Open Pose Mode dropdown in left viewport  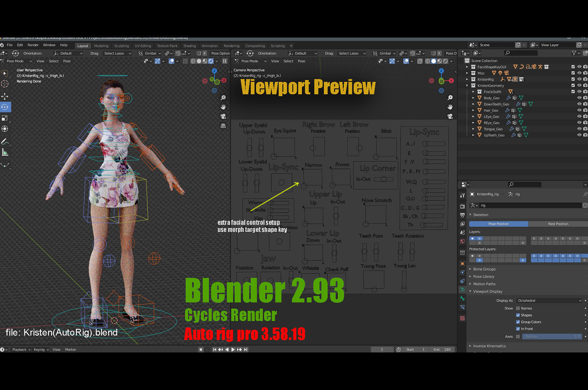tap(17, 61)
